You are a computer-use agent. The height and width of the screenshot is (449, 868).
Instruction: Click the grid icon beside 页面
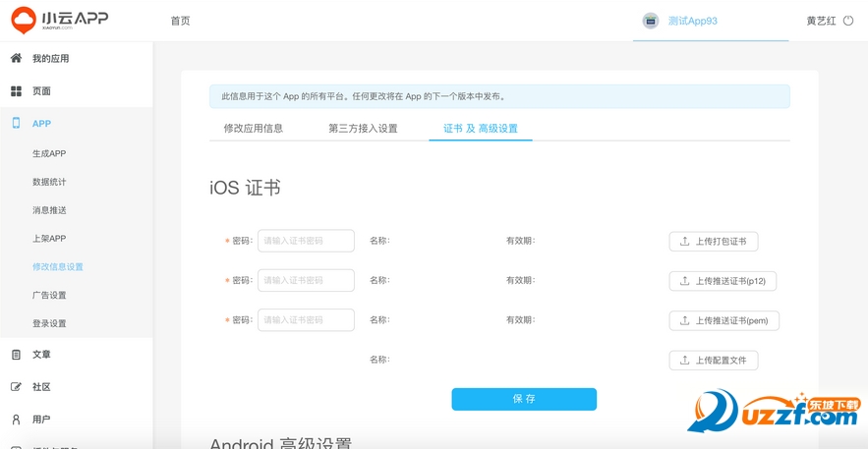pyautogui.click(x=16, y=91)
